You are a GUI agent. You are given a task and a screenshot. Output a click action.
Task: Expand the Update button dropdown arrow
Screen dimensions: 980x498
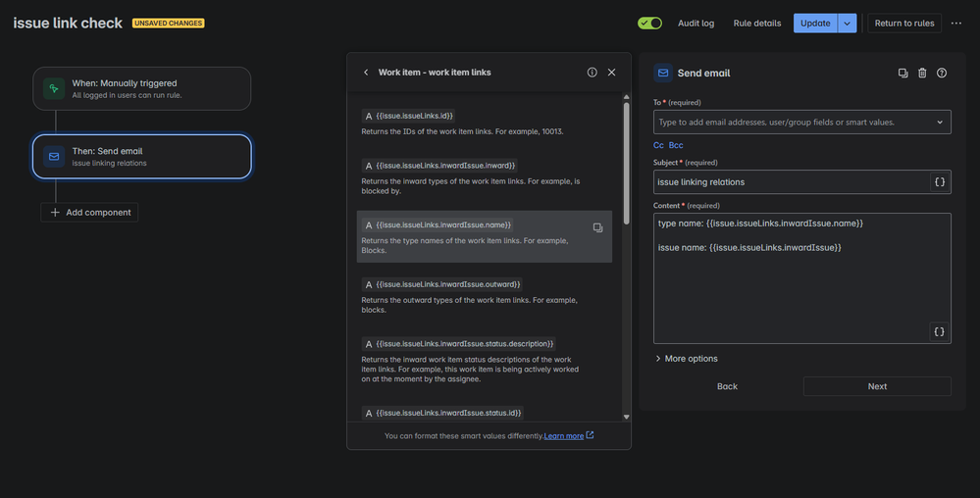[x=847, y=24]
